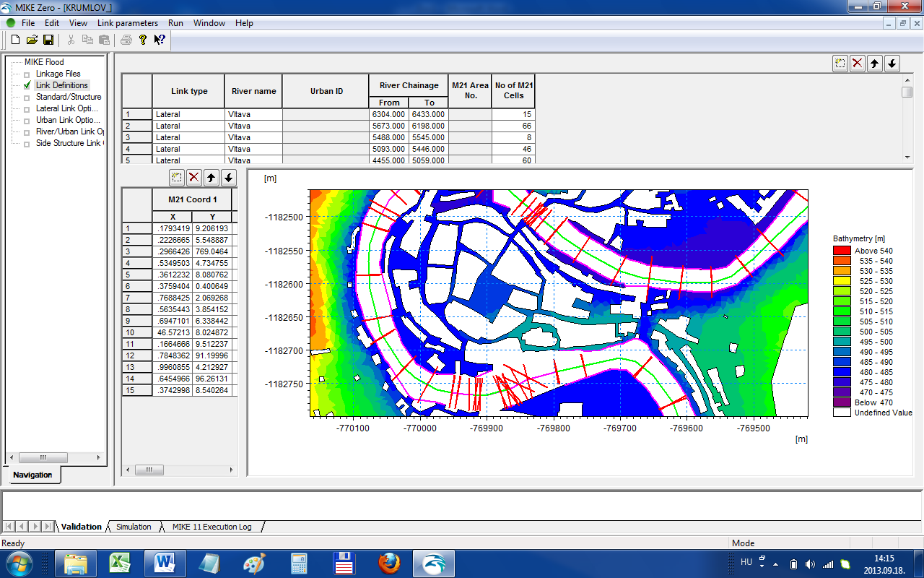Select Urban Link Options tree item
The width and height of the screenshot is (924, 578).
click(x=68, y=120)
